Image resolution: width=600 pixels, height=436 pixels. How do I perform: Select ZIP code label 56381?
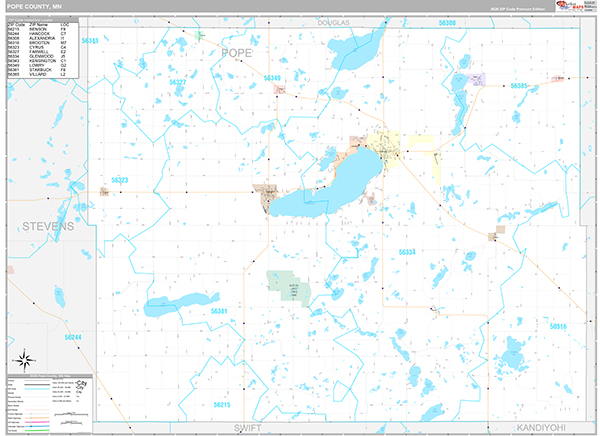coord(219,311)
